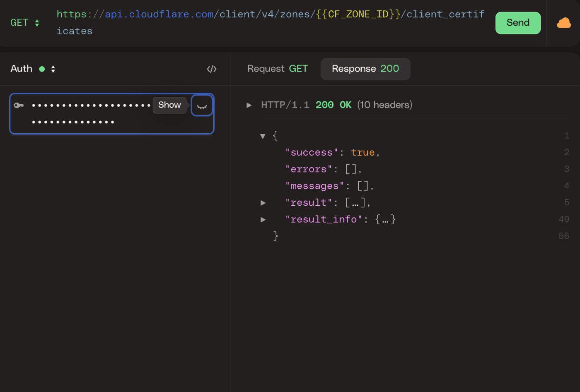
Task: Open the Auth section dropdown
Action: tap(33, 69)
